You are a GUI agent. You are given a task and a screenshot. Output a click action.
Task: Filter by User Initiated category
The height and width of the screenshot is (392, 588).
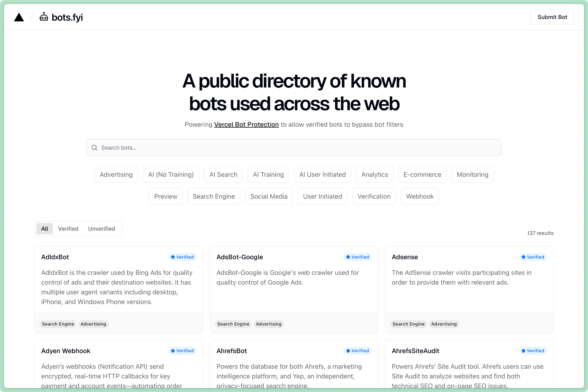pos(322,196)
